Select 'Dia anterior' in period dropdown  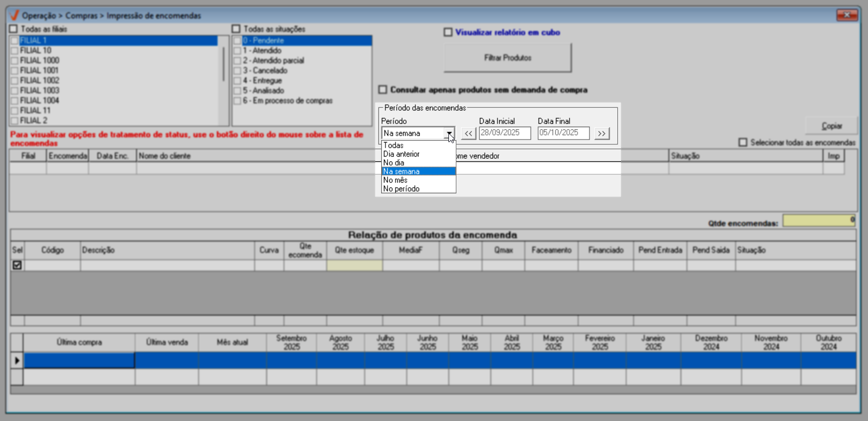pos(401,154)
